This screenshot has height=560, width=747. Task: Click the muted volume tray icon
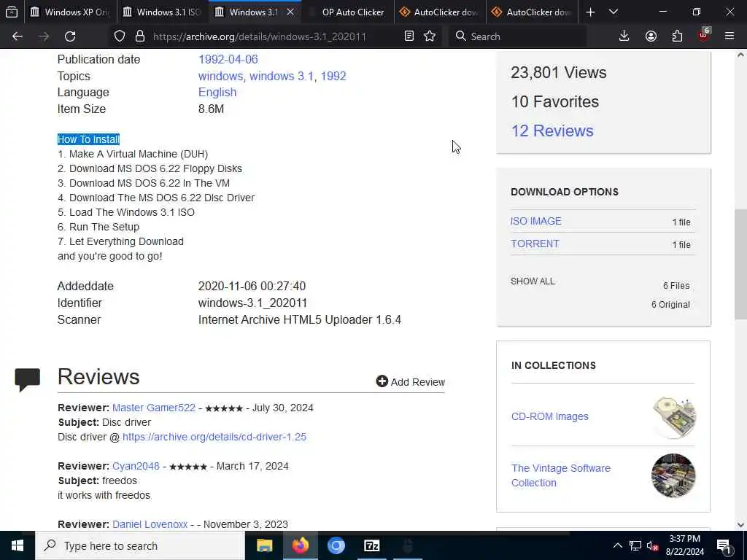[653, 545]
